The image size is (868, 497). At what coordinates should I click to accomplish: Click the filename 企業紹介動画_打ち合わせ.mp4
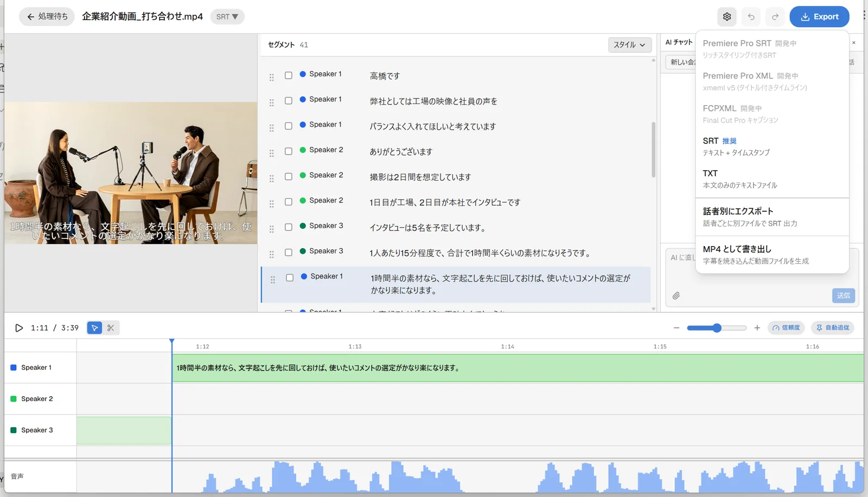tap(142, 17)
